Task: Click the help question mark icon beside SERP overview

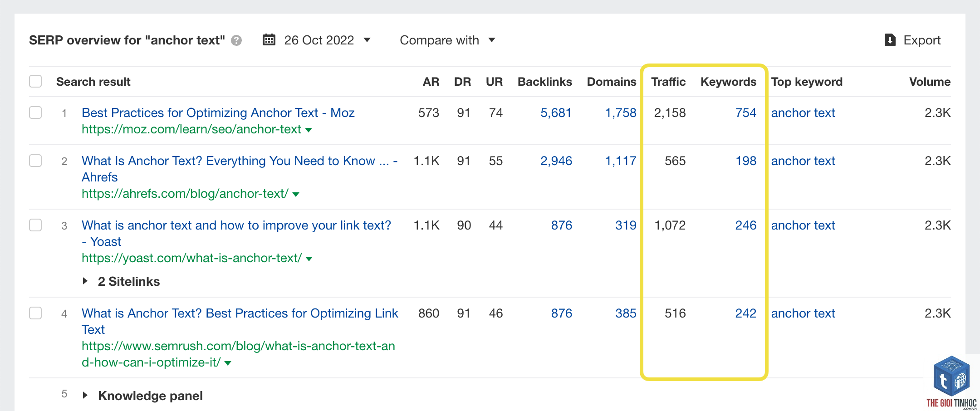Action: pyautogui.click(x=236, y=40)
